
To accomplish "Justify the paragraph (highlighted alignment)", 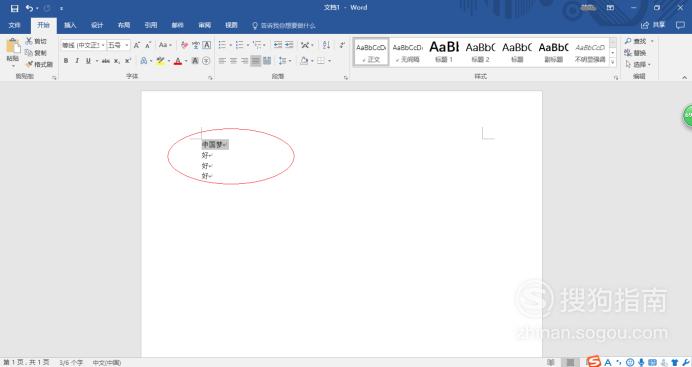I will pos(256,61).
